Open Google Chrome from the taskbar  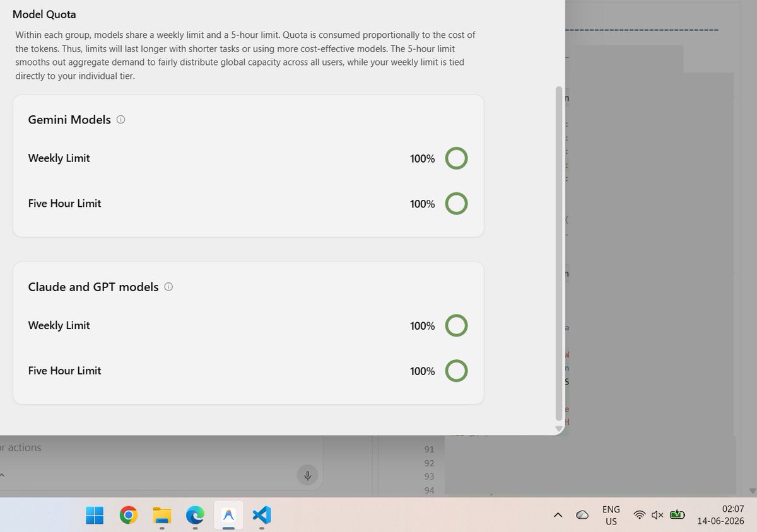(128, 515)
